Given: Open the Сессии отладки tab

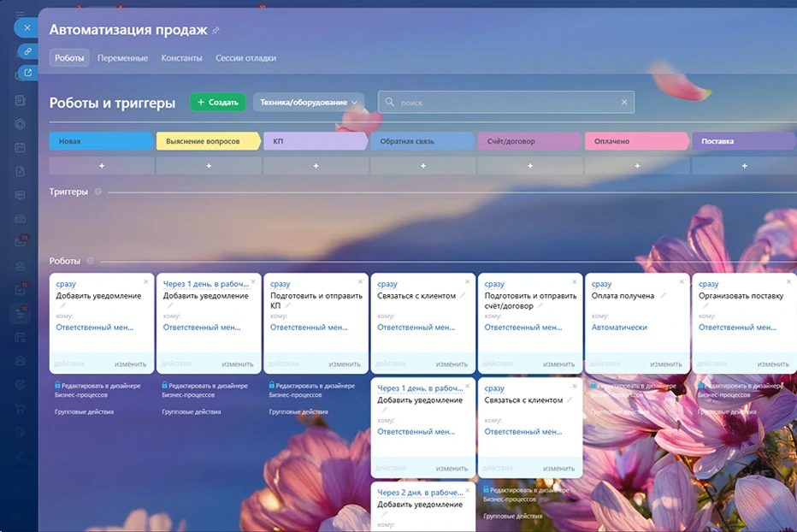Looking at the screenshot, I should (x=245, y=58).
